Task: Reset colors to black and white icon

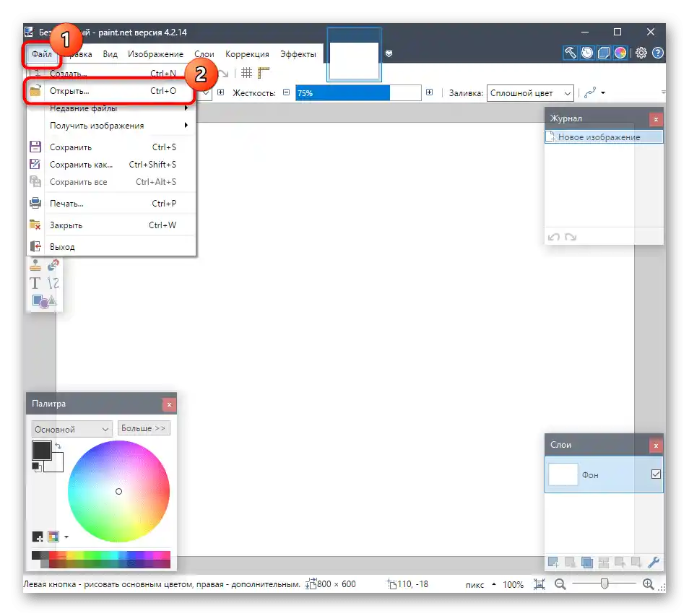Action: [37, 467]
